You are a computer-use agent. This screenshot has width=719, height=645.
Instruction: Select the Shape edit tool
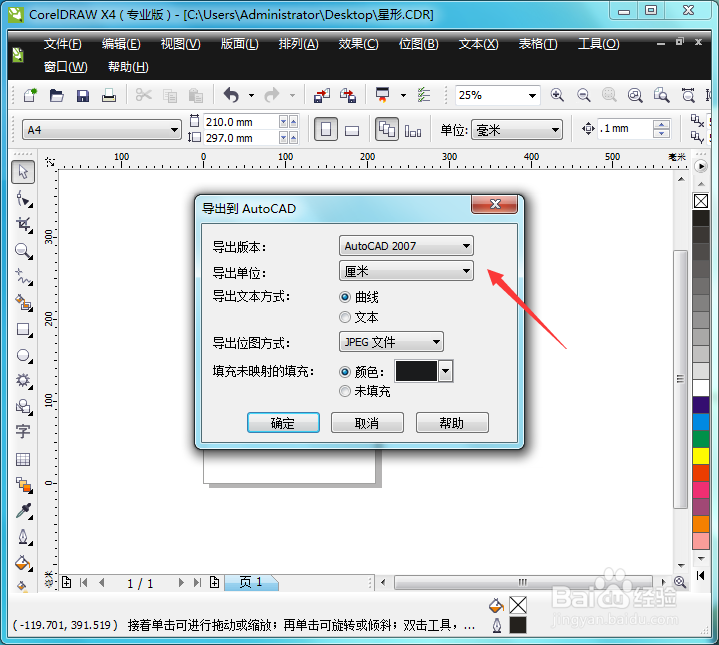coord(23,199)
